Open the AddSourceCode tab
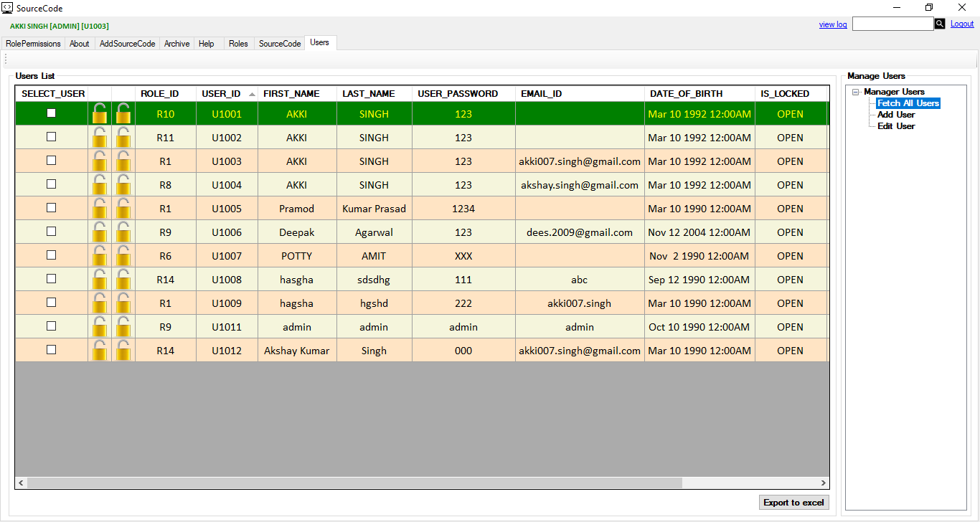This screenshot has width=980, height=522. [x=128, y=44]
